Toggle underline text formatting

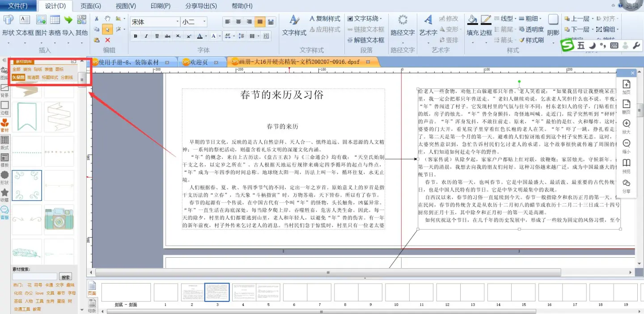[157, 36]
